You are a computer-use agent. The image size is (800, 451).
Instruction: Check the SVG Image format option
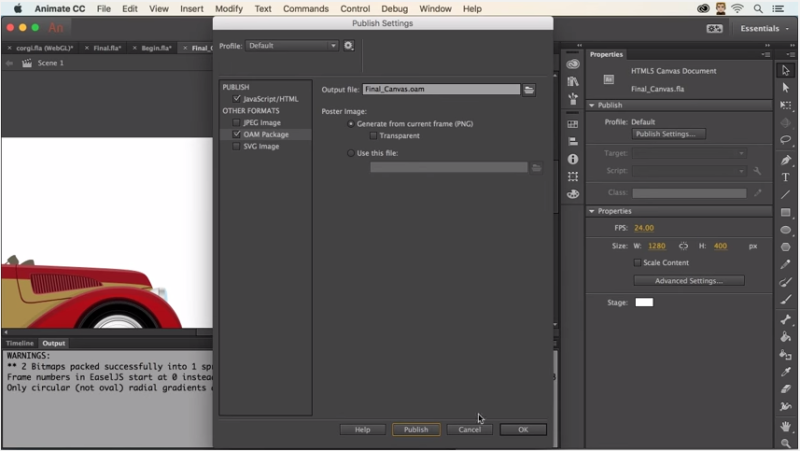pyautogui.click(x=237, y=146)
